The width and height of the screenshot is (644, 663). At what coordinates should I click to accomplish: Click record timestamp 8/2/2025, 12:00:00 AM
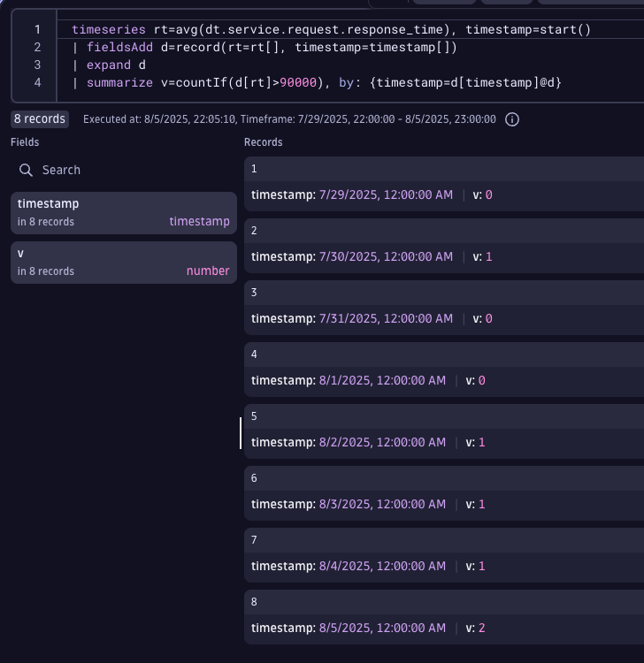pos(382,442)
